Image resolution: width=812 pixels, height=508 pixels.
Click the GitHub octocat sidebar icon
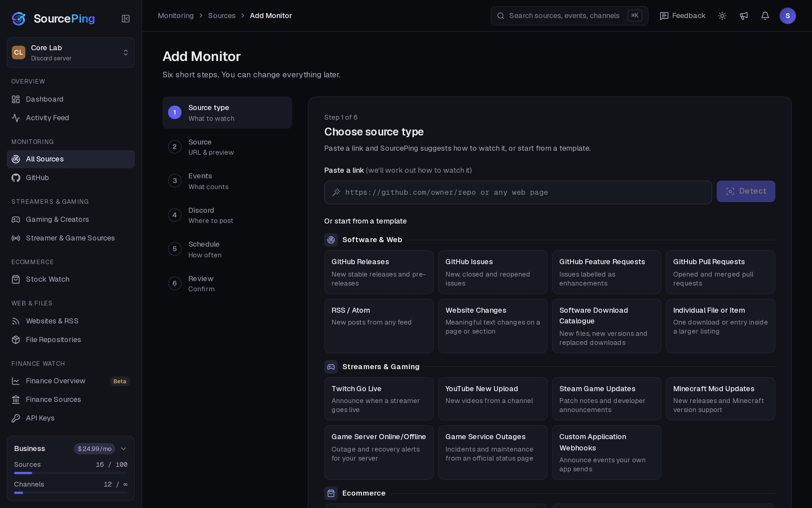coord(16,178)
